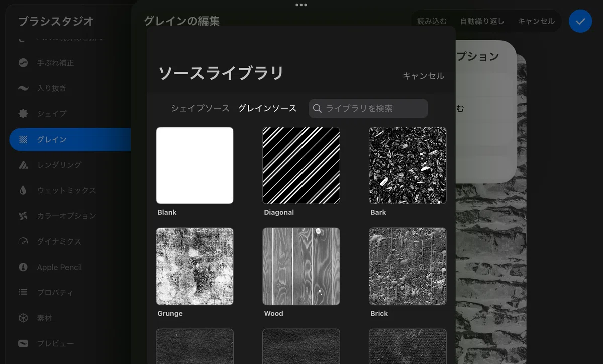Open the Properties (プロパティ) list icon
Image resolution: width=603 pixels, height=364 pixels.
[23, 292]
